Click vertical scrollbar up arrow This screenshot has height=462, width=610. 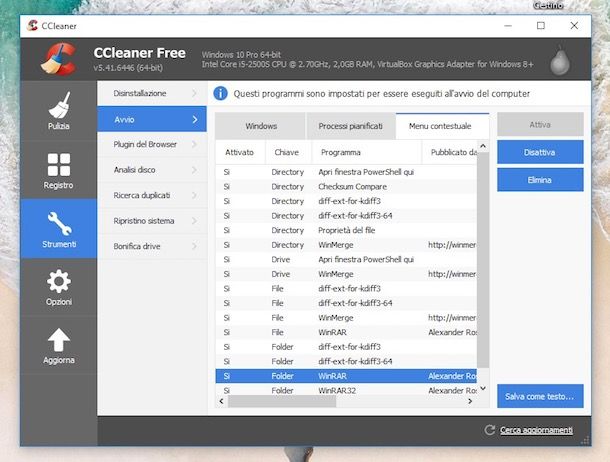(x=483, y=146)
